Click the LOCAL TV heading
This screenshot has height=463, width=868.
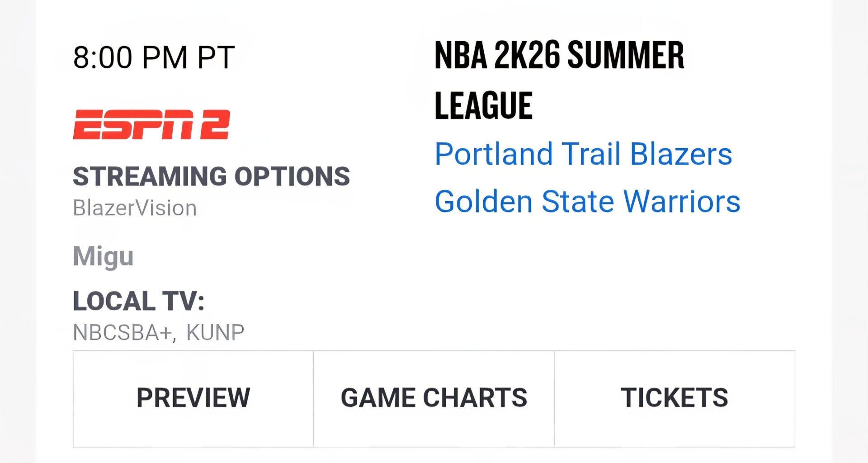(138, 300)
